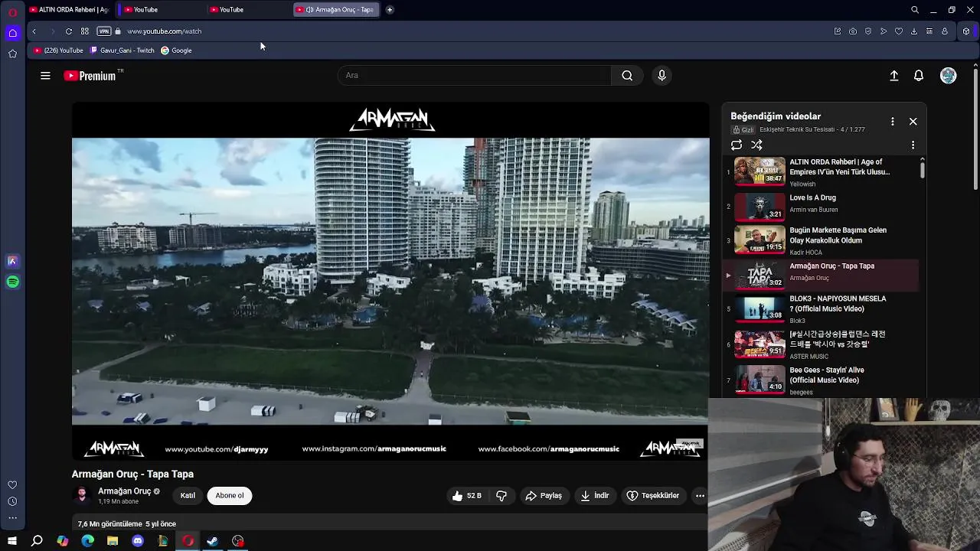Open sidebar history clock icon

click(x=12, y=502)
